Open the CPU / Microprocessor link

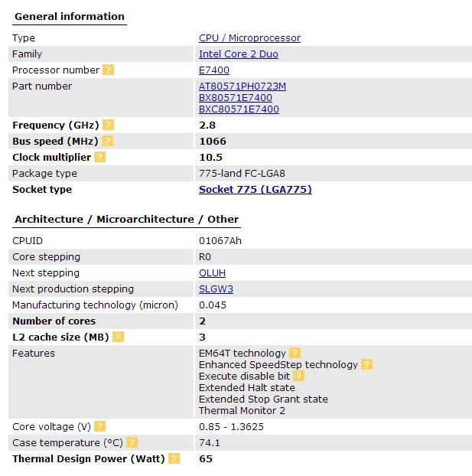click(x=250, y=38)
